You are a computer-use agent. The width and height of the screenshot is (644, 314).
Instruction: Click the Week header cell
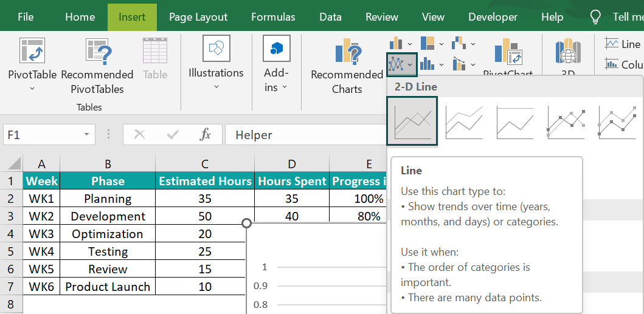[41, 181]
